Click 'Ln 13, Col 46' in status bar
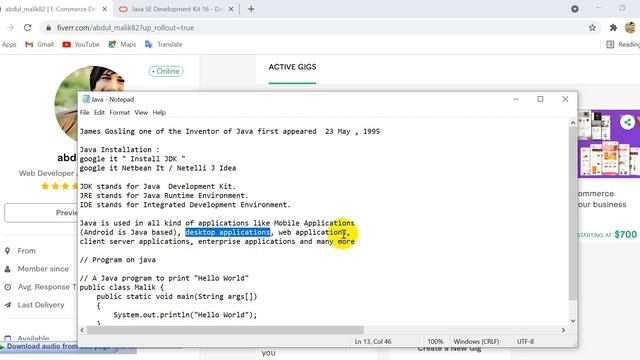Viewport: 640px width, 360px height. pyautogui.click(x=373, y=342)
